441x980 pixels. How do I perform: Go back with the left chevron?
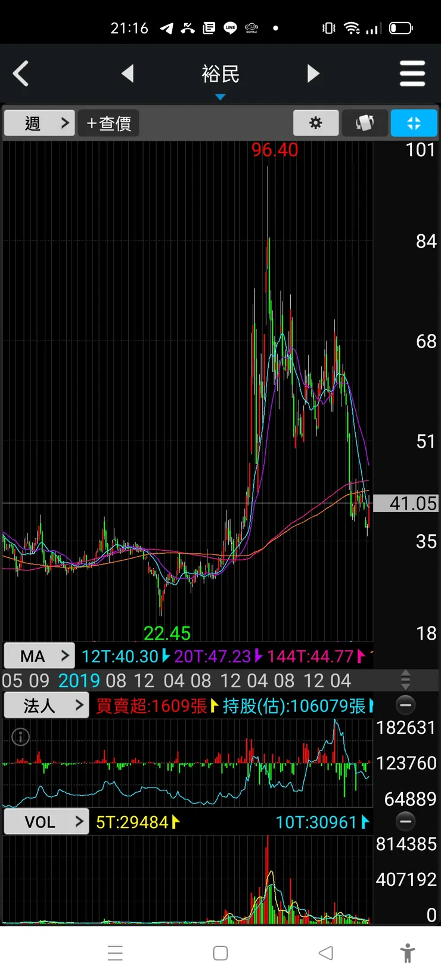click(21, 74)
